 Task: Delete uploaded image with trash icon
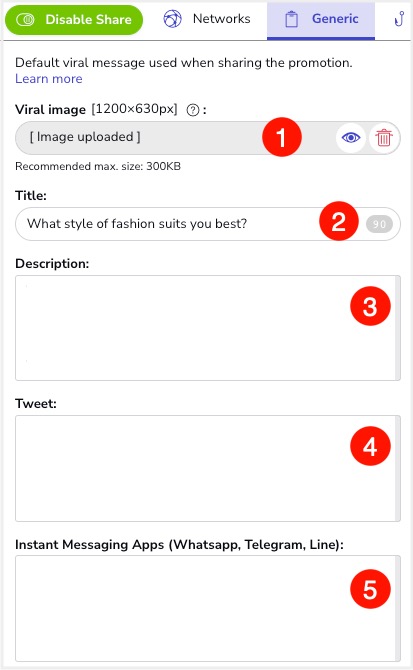pyautogui.click(x=384, y=138)
